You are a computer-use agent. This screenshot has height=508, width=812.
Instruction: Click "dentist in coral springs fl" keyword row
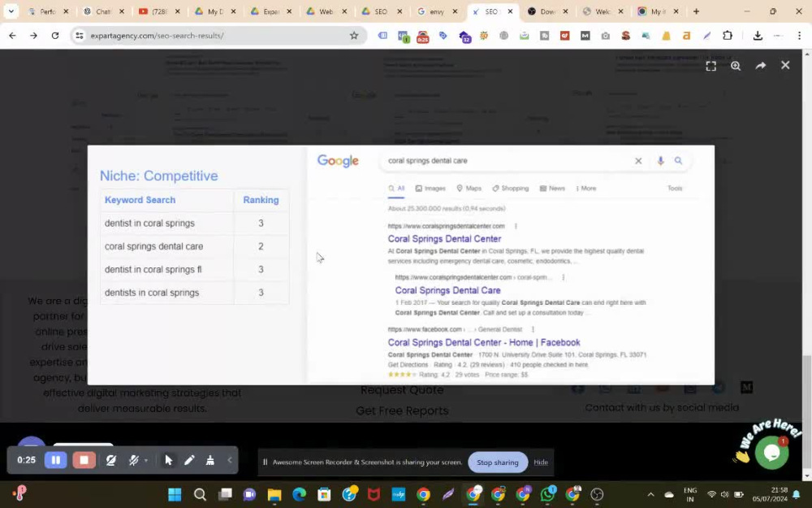pos(194,270)
